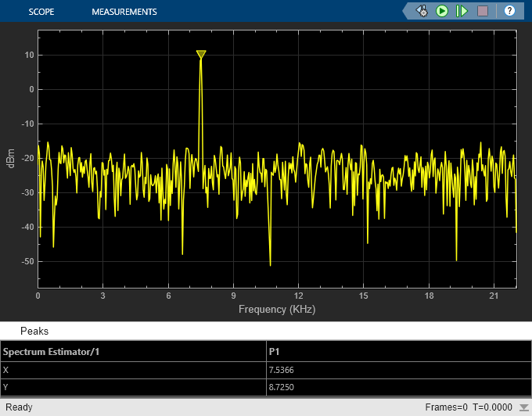Open the MEASUREMENTS tab
This screenshot has height=416, width=532.
point(124,12)
